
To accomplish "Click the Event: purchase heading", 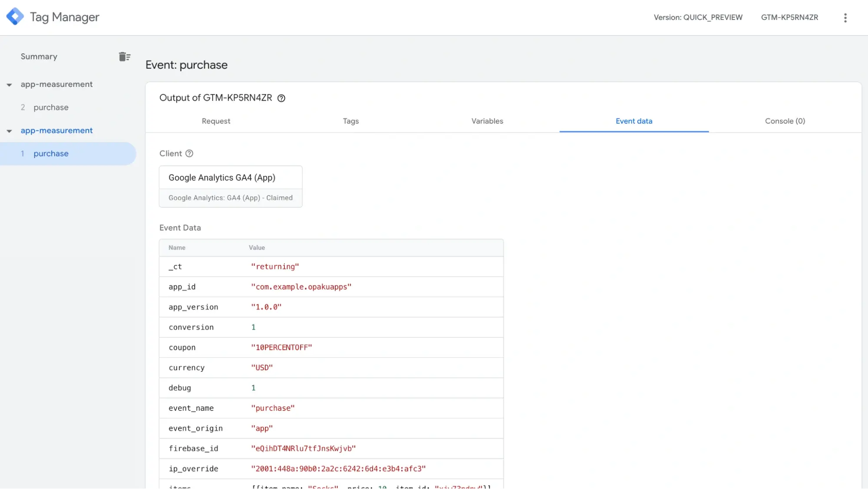I will [x=186, y=65].
